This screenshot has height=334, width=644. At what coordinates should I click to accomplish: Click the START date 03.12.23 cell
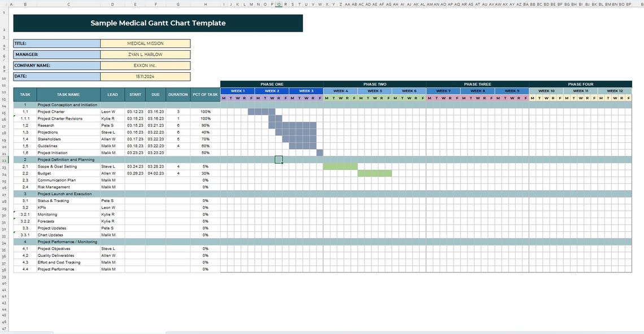(135, 112)
